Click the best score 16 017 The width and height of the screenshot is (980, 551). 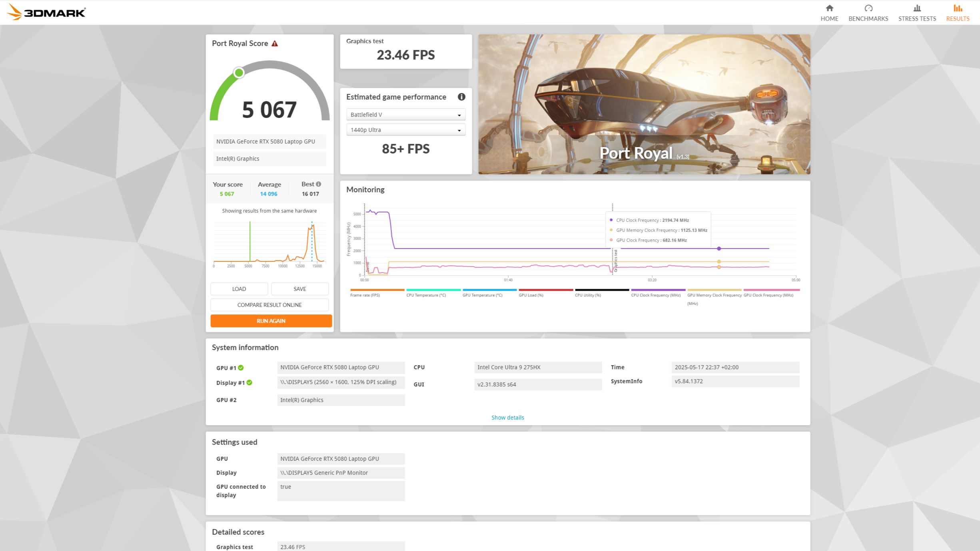tap(310, 194)
